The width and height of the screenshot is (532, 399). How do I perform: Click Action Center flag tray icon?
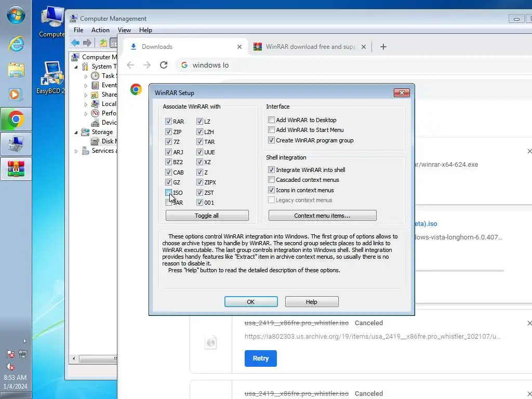[10, 354]
